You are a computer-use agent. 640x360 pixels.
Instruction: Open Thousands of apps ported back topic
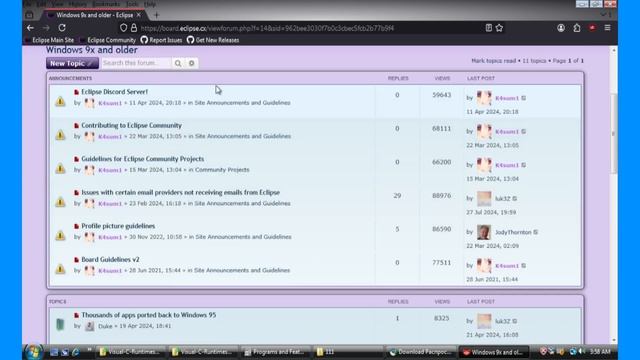pos(149,315)
